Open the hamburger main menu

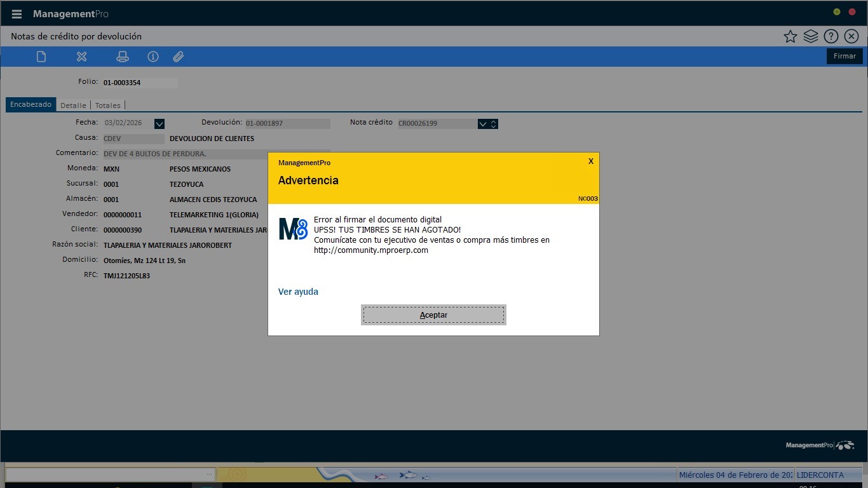click(17, 14)
